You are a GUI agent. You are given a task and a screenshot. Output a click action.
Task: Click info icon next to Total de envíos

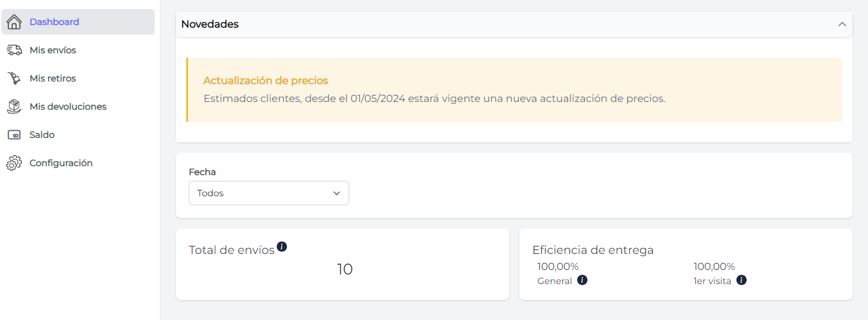click(x=282, y=246)
